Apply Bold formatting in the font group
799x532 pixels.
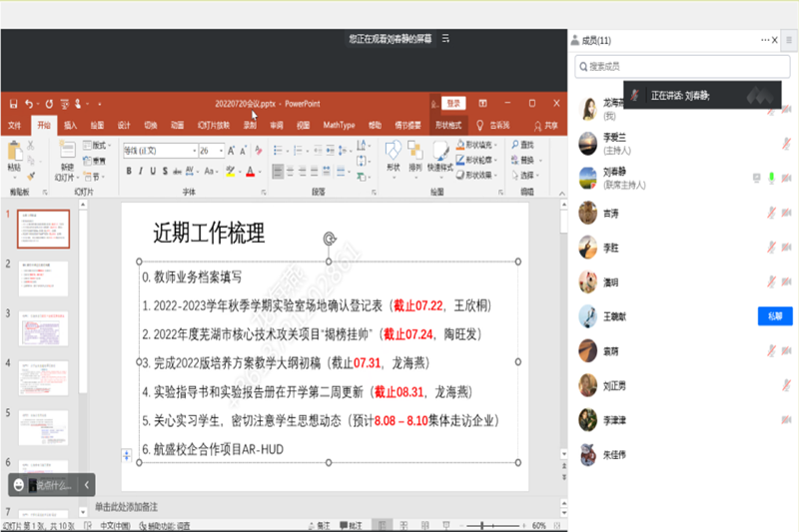pos(129,171)
